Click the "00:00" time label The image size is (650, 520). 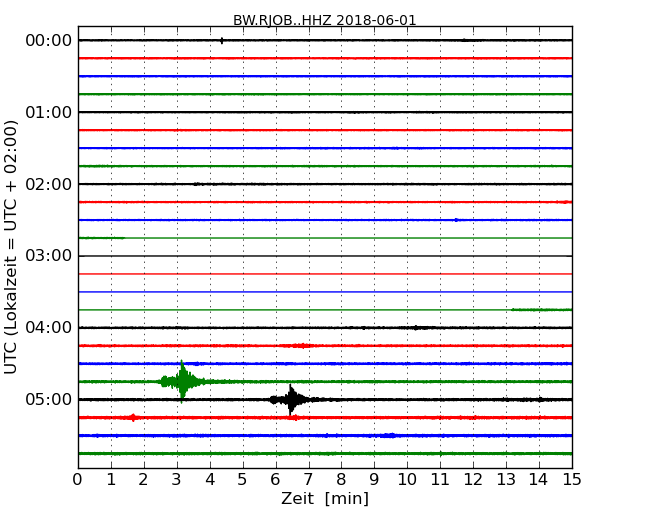tap(49, 40)
